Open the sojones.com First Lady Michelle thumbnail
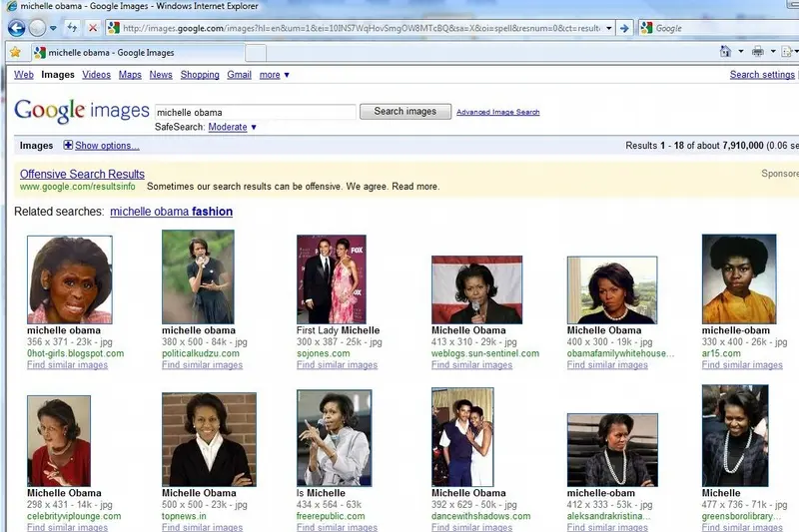The width and height of the screenshot is (799, 532). [332, 279]
